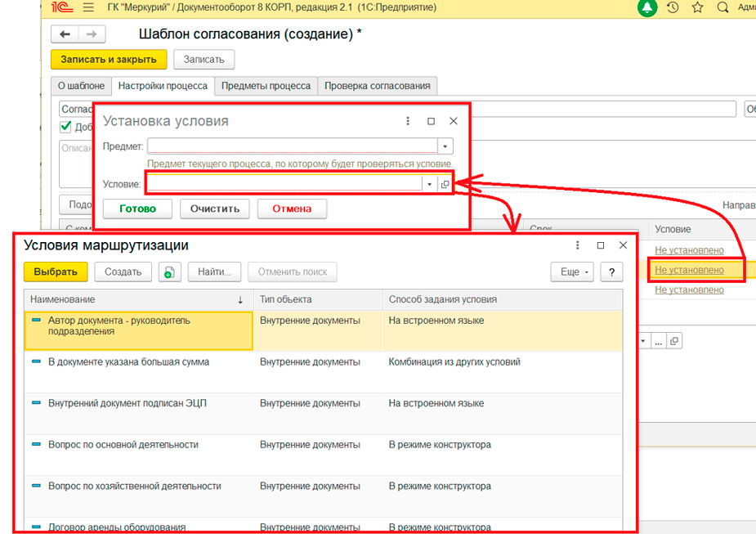Select row Договор аренды оборудования

pyautogui.click(x=323, y=525)
